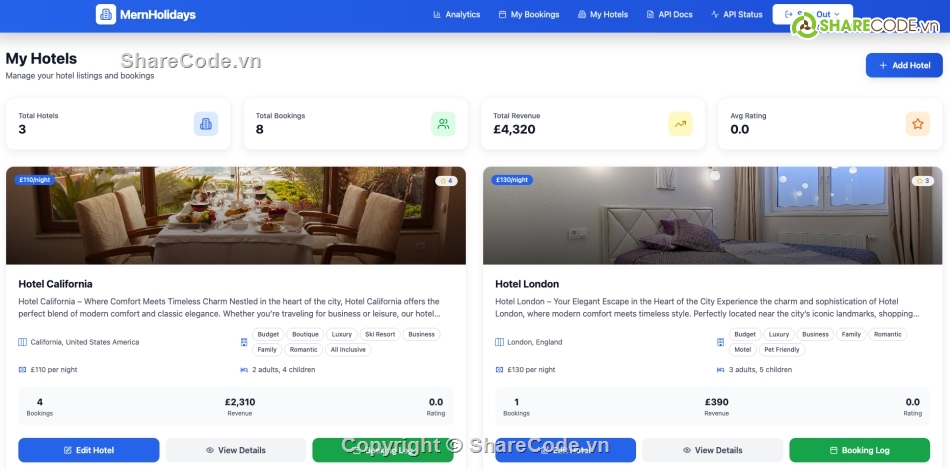View Details of Hotel California
This screenshot has height=469, width=950.
point(236,450)
